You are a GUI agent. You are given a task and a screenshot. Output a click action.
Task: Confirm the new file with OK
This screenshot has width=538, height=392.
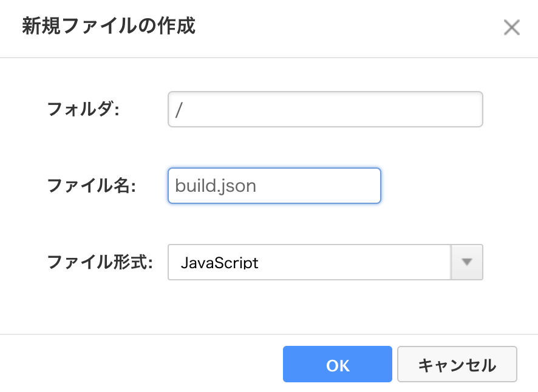(338, 365)
